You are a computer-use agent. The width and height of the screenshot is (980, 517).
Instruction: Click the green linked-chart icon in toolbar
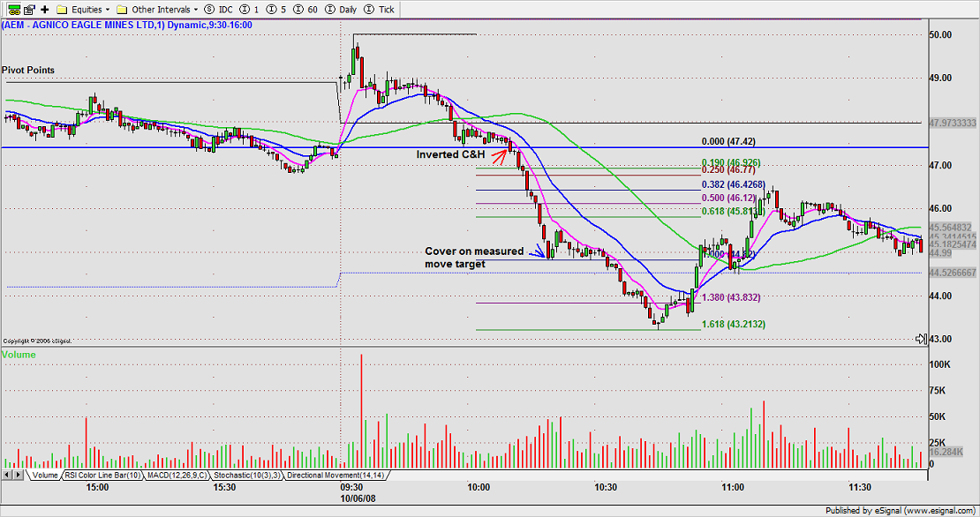(x=14, y=10)
